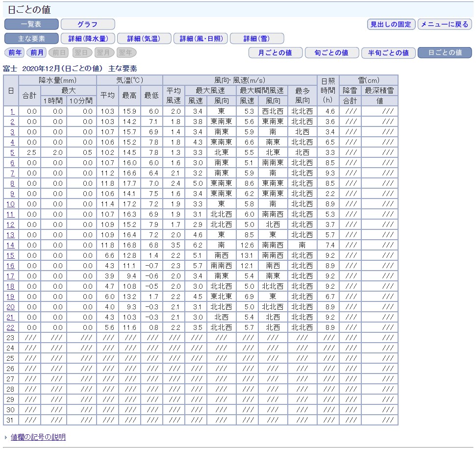Open the day 14 link
This screenshot has width=476, height=449.
coord(11,245)
